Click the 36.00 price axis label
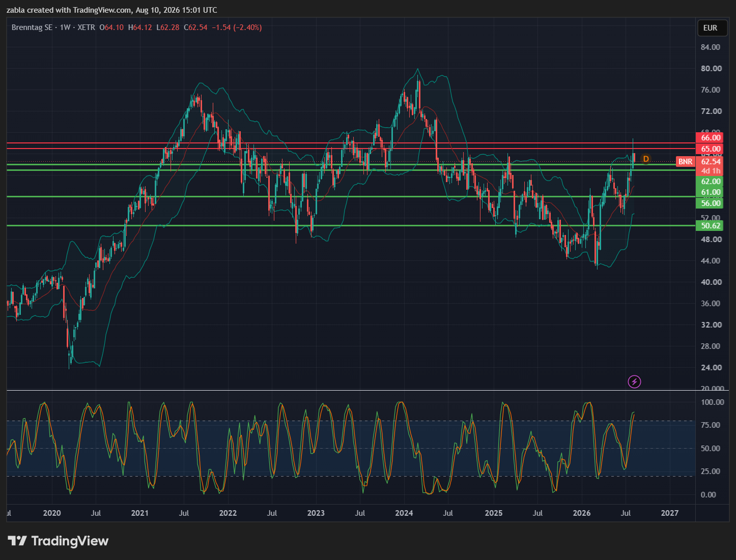This screenshot has width=736, height=560. coord(711,304)
